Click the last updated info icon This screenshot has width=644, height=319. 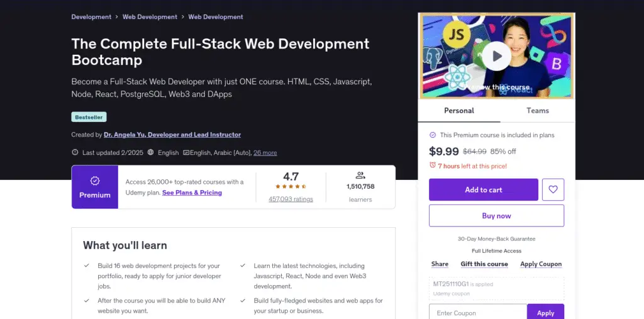(x=75, y=152)
